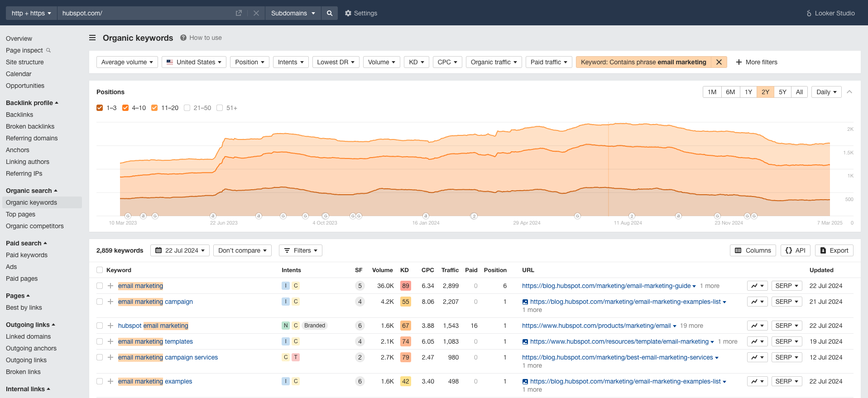Toggle positions 11–20 checkbox
Image resolution: width=868 pixels, height=398 pixels.
(154, 108)
